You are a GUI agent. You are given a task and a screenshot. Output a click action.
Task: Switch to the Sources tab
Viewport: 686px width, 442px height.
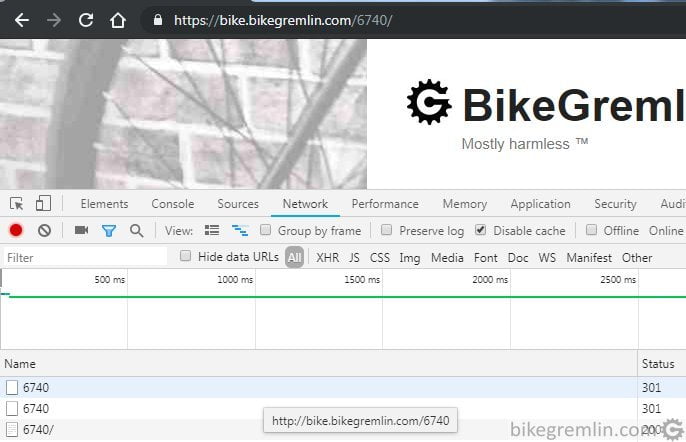pyautogui.click(x=238, y=204)
